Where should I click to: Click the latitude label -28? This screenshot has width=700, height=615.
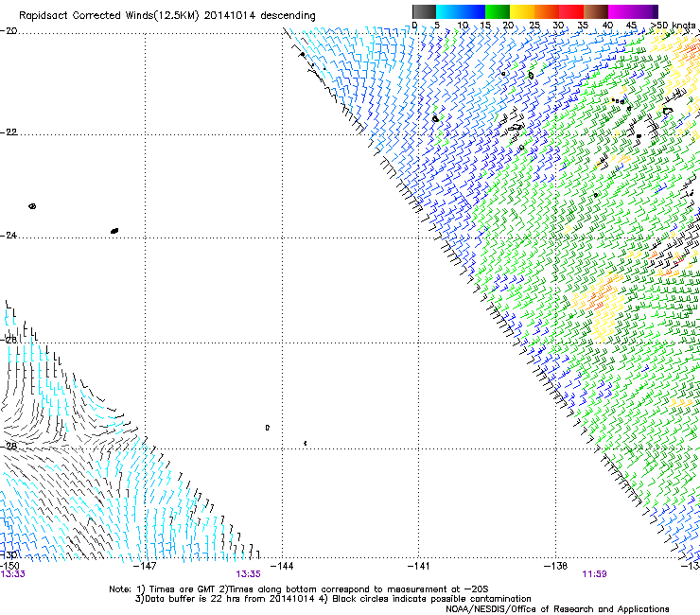(x=9, y=447)
